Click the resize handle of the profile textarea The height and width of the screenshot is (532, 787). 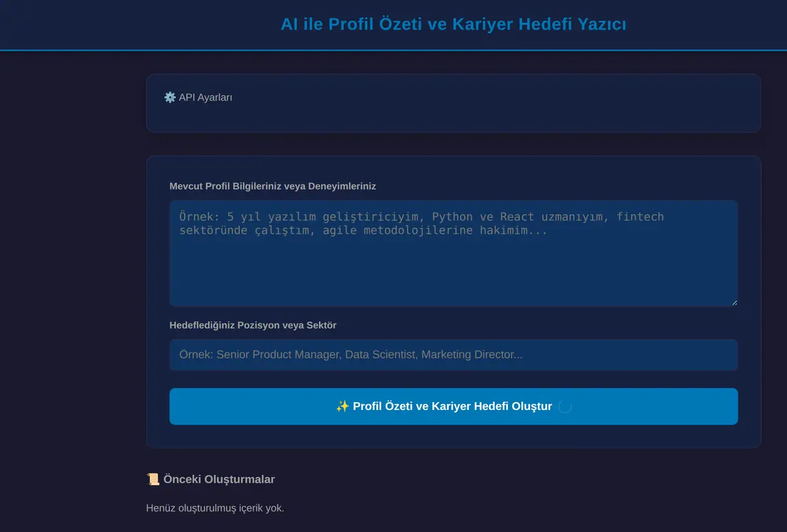[734, 302]
